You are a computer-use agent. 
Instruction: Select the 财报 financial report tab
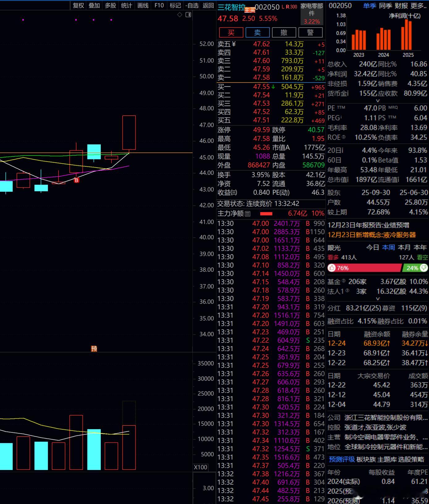click(x=401, y=6)
